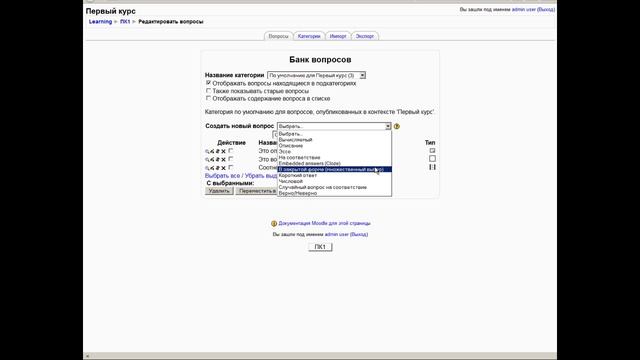Move the question in the 'Это во' row
The image size is (640, 360).
point(218,160)
